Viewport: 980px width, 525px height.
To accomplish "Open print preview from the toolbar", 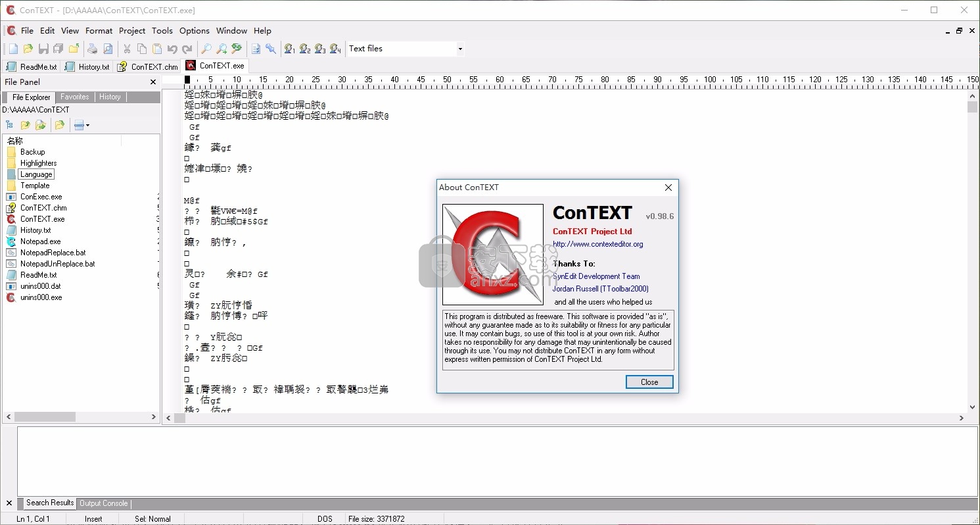I will tap(108, 49).
